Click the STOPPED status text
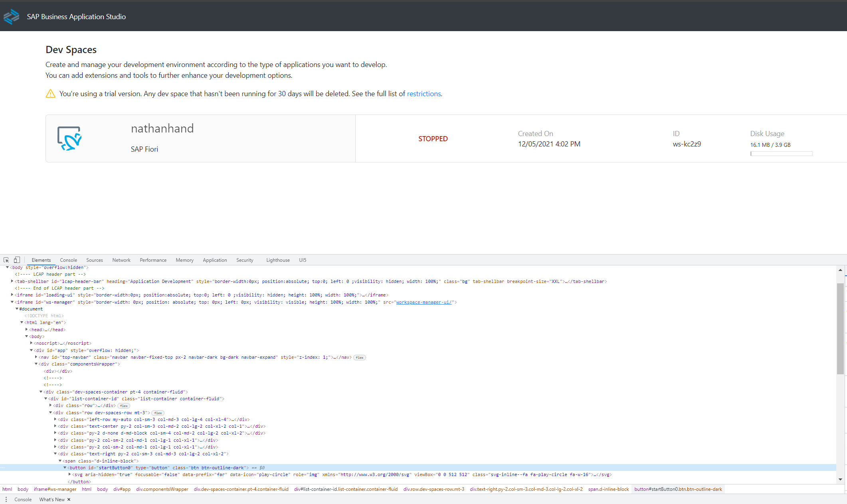This screenshot has width=847, height=504. 433,139
